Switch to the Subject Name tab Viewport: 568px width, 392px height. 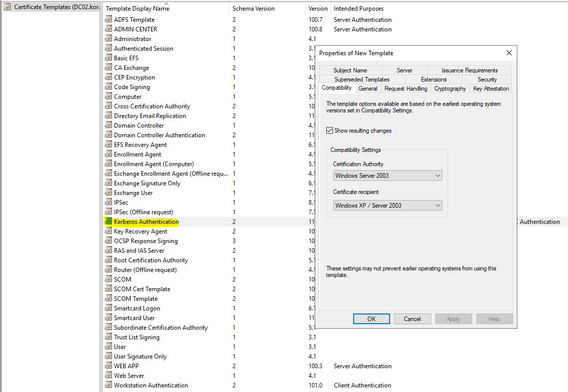pyautogui.click(x=350, y=70)
